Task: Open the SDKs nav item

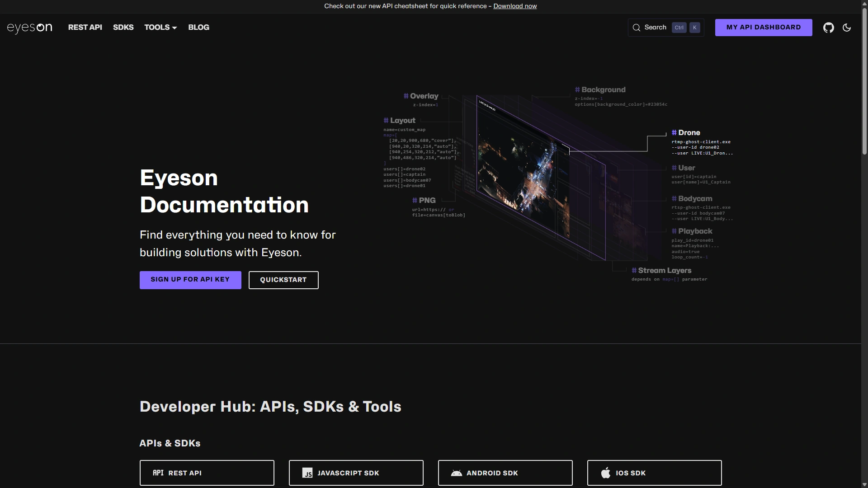Action: click(123, 28)
